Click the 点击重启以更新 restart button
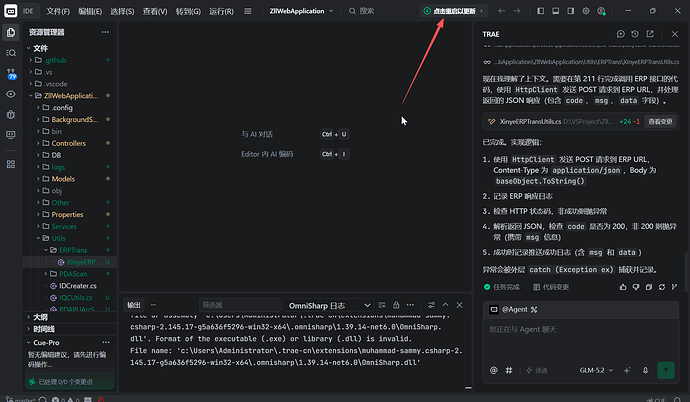690x402 pixels. point(454,11)
